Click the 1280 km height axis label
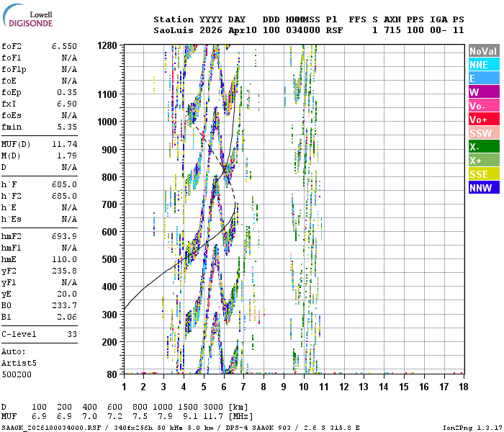 coord(107,45)
